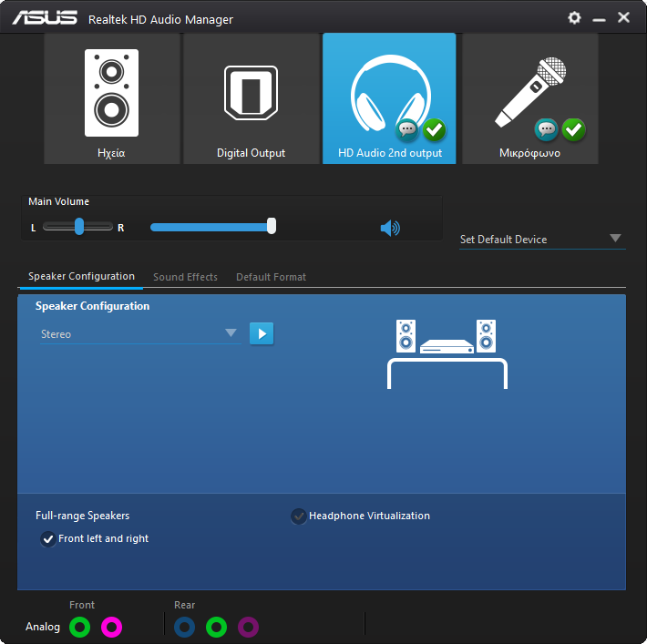This screenshot has height=644, width=647.
Task: Switch to the Sound Effects tab
Action: click(185, 277)
